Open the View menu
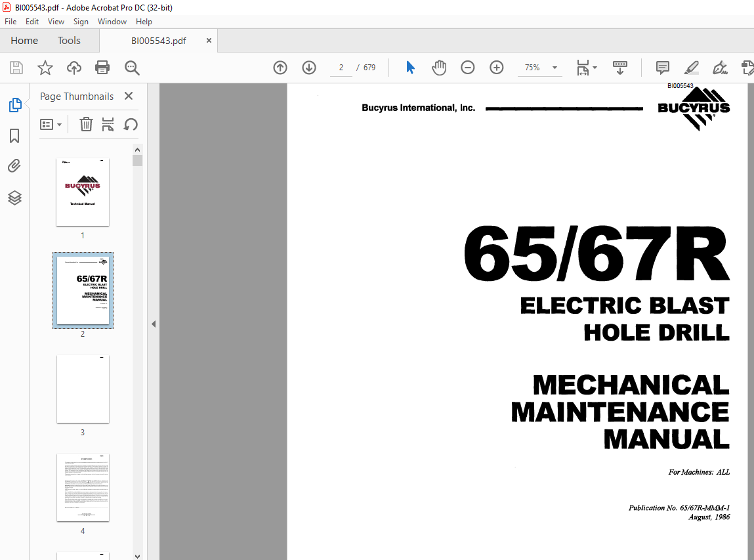 pyautogui.click(x=56, y=22)
